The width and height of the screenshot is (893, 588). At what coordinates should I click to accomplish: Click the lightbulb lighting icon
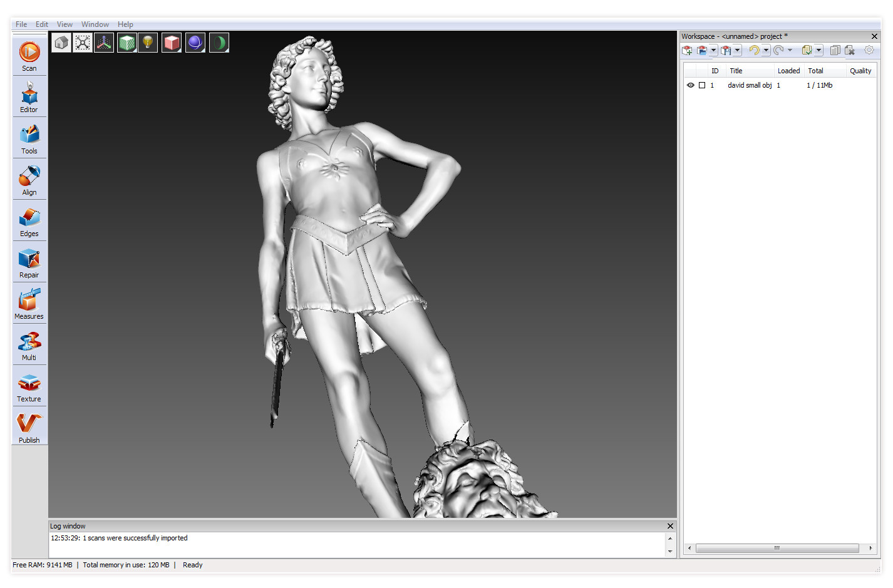tap(148, 43)
